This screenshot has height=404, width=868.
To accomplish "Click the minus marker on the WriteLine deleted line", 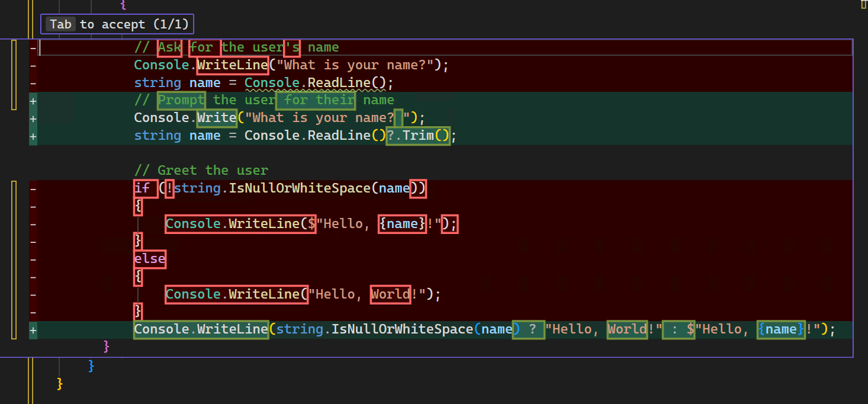I will click(x=33, y=65).
